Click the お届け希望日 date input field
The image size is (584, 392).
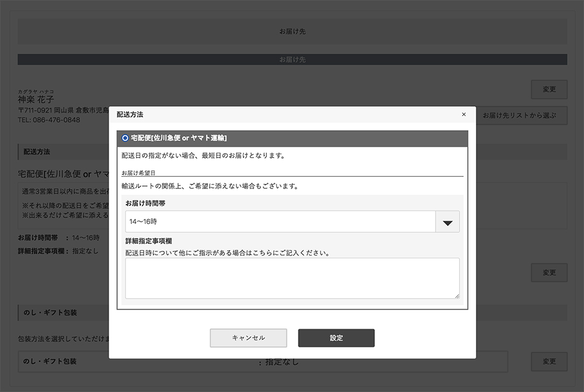(x=292, y=173)
